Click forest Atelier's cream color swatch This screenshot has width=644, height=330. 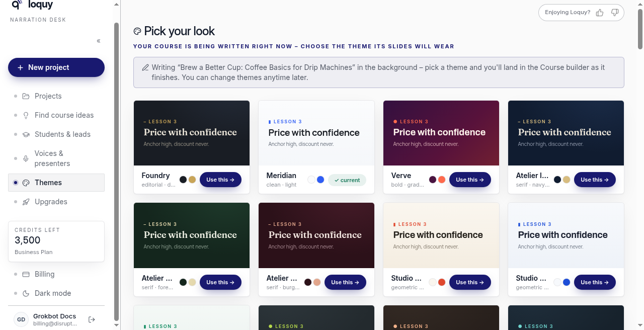click(x=192, y=282)
